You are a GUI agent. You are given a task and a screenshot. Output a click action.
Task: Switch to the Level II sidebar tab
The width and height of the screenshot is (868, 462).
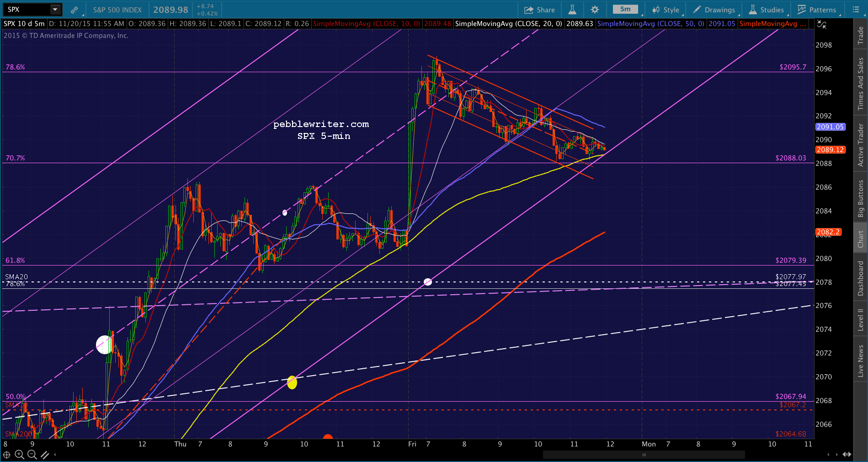861,319
